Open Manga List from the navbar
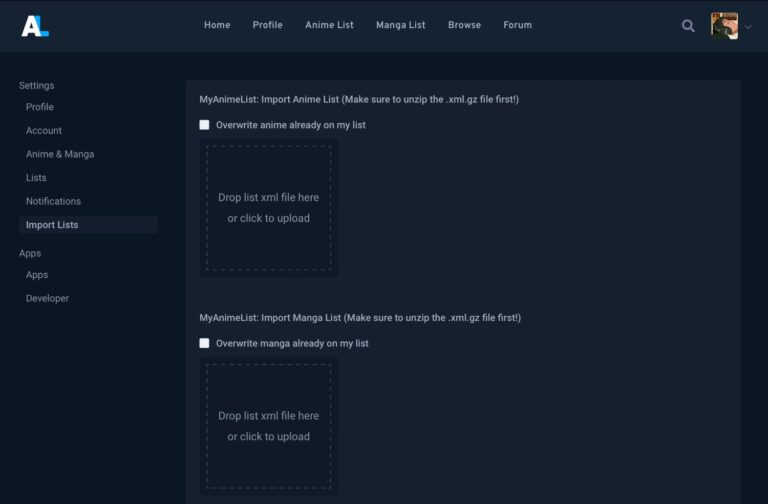Image resolution: width=768 pixels, height=504 pixels. pyautogui.click(x=400, y=25)
